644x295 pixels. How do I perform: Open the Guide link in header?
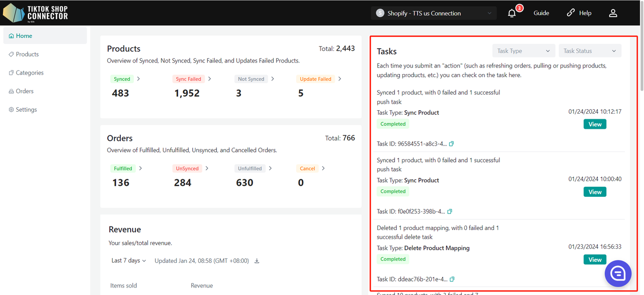541,13
